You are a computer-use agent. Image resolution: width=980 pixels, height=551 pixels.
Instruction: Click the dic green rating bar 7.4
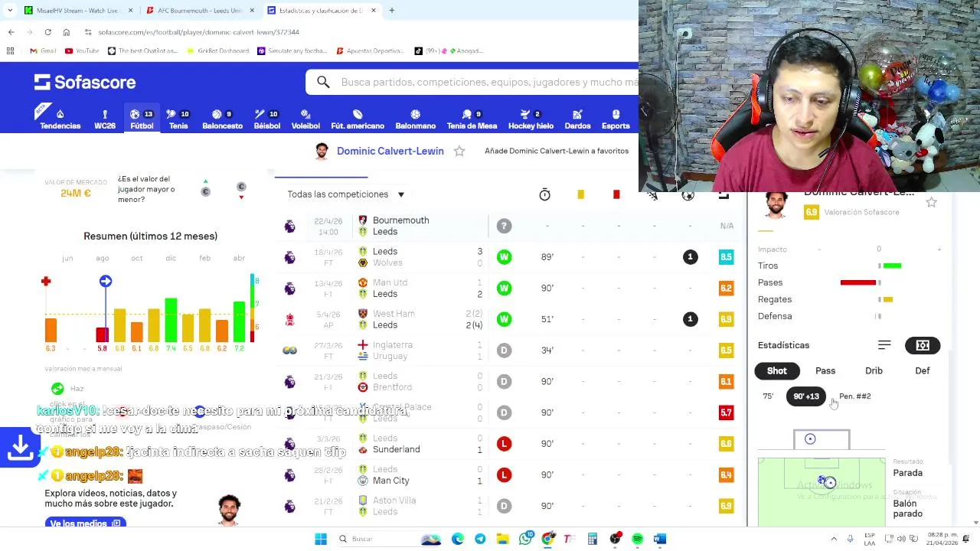click(171, 320)
